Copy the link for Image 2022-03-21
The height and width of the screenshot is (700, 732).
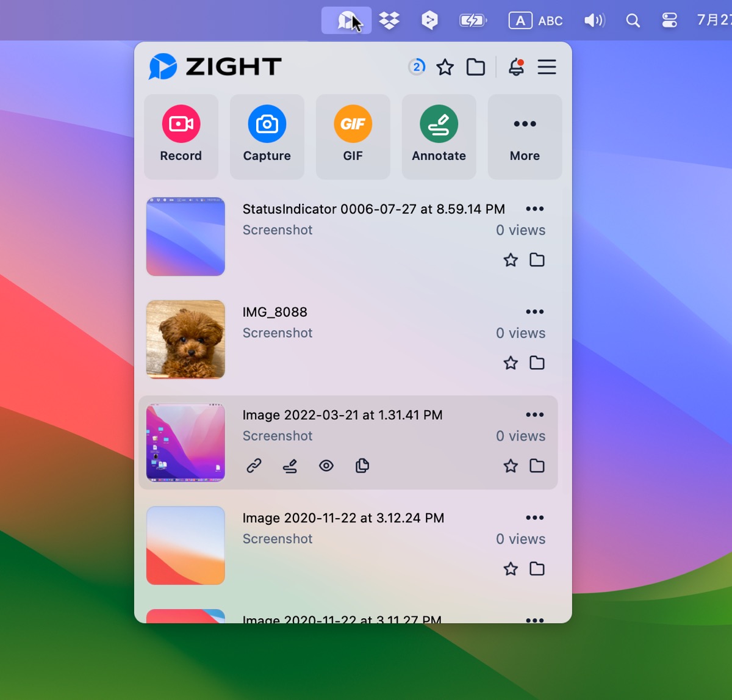[x=254, y=466]
